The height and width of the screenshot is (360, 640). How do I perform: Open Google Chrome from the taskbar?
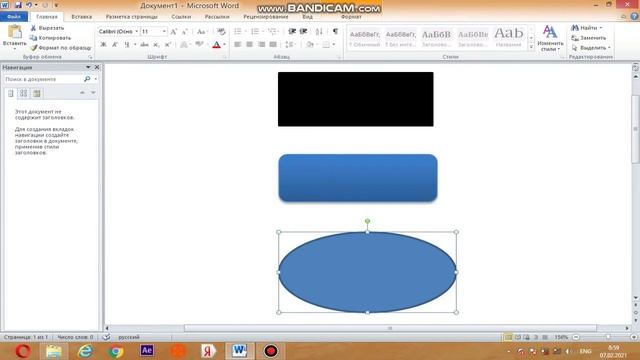(x=116, y=351)
